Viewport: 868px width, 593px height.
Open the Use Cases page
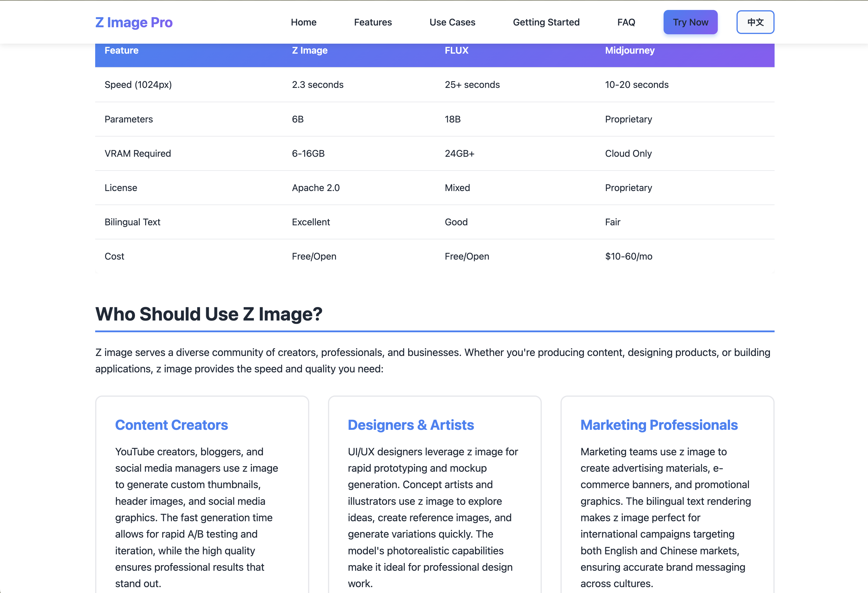[x=452, y=22]
